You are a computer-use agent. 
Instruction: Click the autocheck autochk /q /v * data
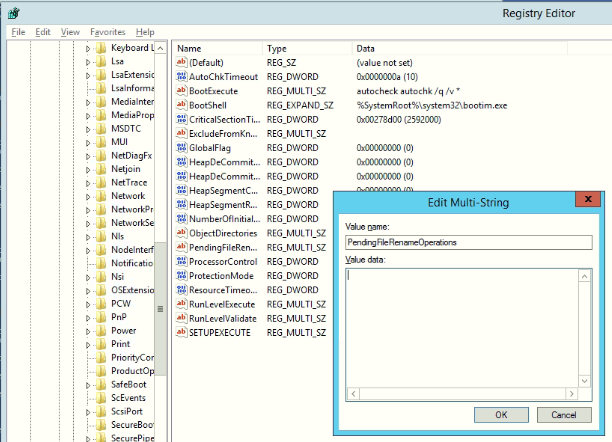click(x=408, y=91)
